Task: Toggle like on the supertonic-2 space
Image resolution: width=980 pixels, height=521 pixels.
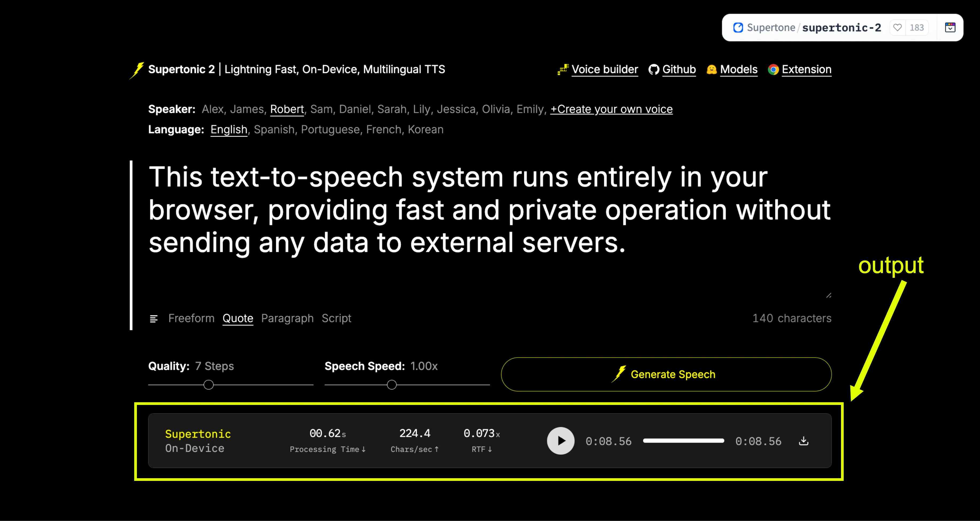Action: pos(897,27)
